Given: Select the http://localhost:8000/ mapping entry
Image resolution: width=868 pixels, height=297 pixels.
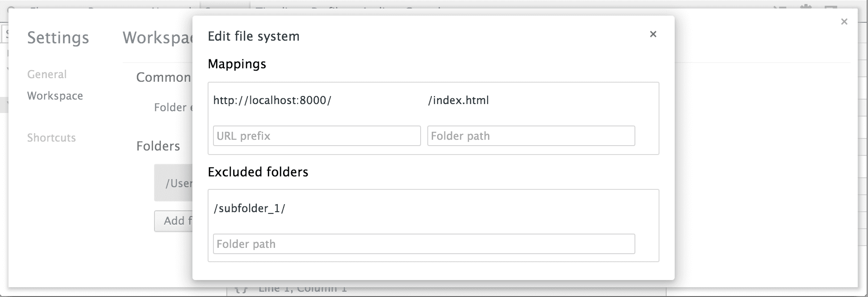Looking at the screenshot, I should tap(313, 100).
